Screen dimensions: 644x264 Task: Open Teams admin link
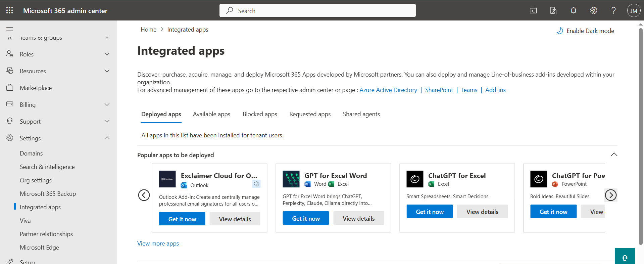(x=469, y=90)
